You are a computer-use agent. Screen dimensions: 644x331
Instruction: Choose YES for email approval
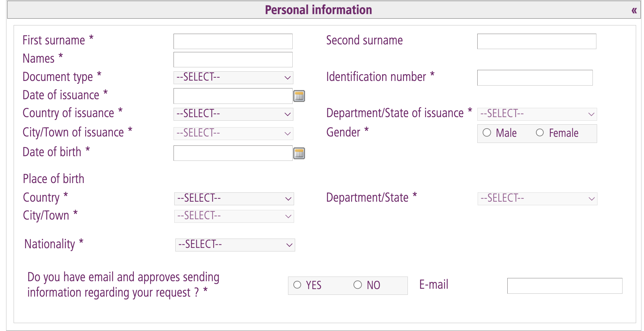point(297,285)
